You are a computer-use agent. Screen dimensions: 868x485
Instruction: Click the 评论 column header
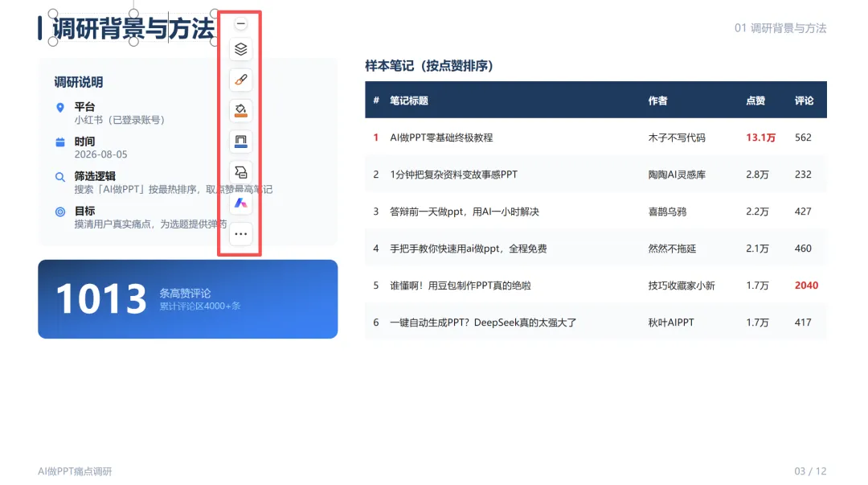[x=805, y=101]
